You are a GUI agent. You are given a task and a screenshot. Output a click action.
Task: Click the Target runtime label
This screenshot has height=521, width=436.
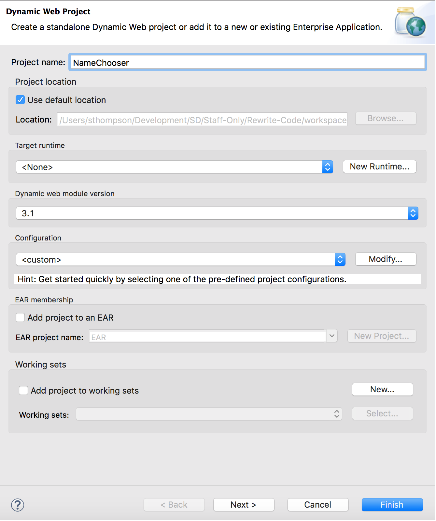[x=40, y=145]
